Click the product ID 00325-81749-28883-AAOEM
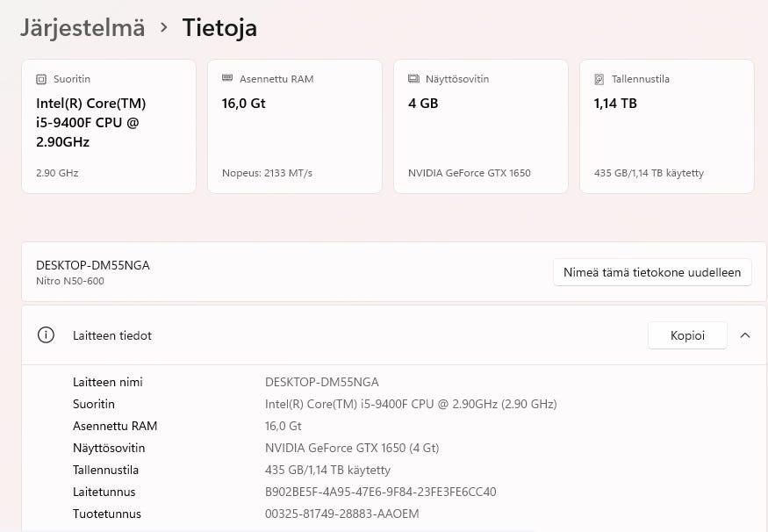 click(x=342, y=514)
